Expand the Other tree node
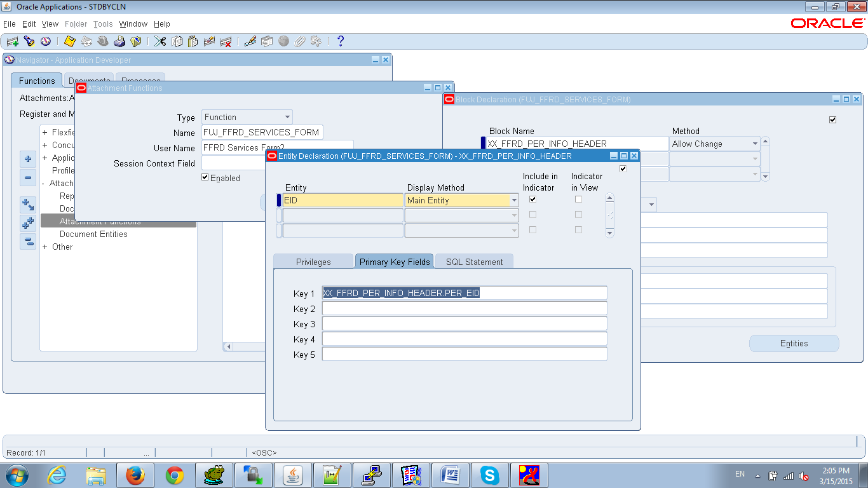Viewport: 868px width, 488px height. [x=45, y=247]
